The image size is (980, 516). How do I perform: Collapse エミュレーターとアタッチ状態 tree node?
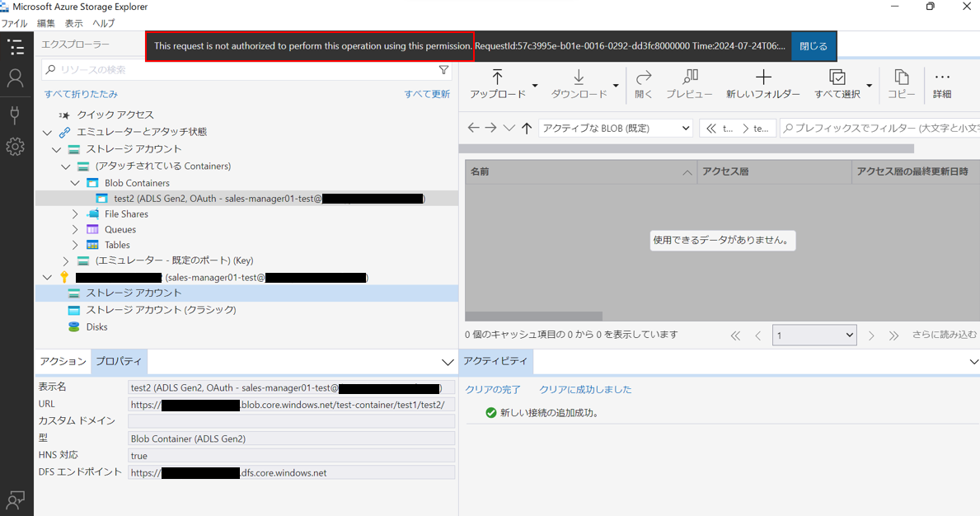48,133
